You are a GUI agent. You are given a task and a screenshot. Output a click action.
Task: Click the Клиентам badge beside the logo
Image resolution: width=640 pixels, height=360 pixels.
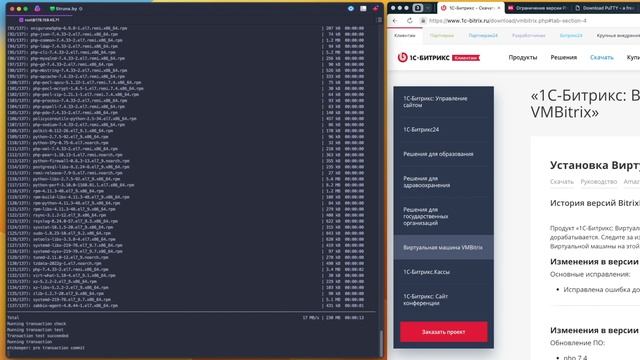[466, 58]
